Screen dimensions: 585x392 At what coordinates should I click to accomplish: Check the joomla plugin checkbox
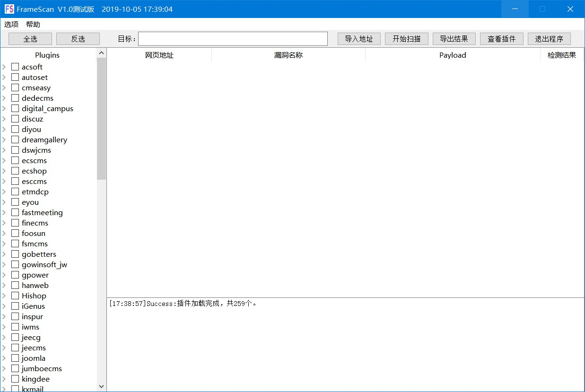click(15, 358)
